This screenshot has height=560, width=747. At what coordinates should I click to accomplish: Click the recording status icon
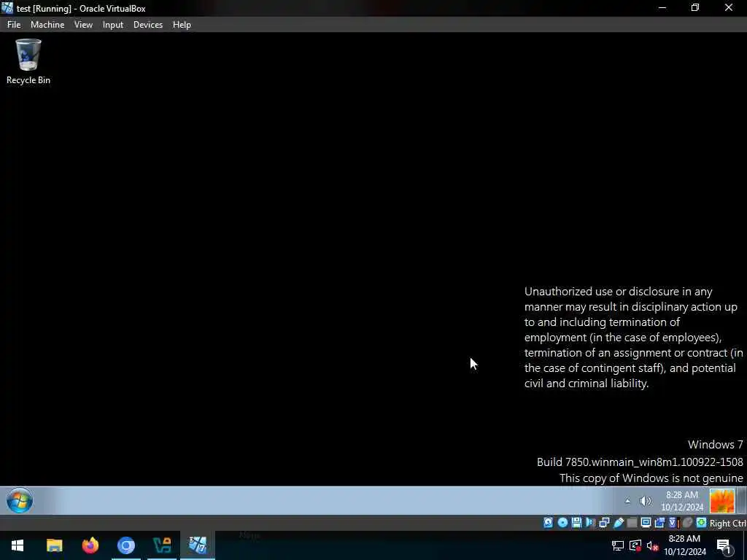point(659,523)
